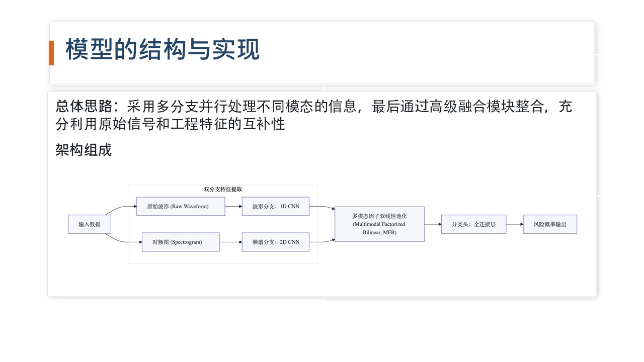Select the 原始波形 (Raw Waveform) box
Viewport: 644px width, 362px height.
[x=180, y=206]
